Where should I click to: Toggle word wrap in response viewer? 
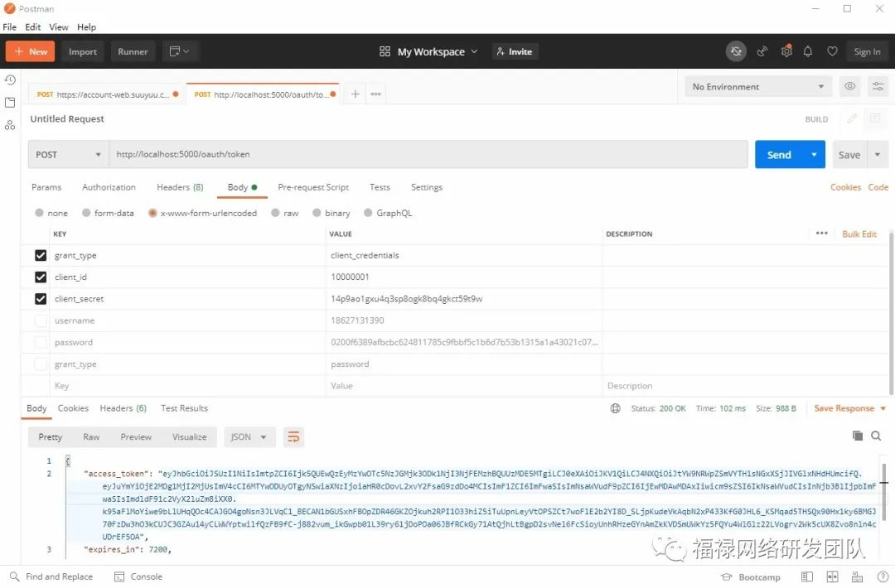coord(293,437)
